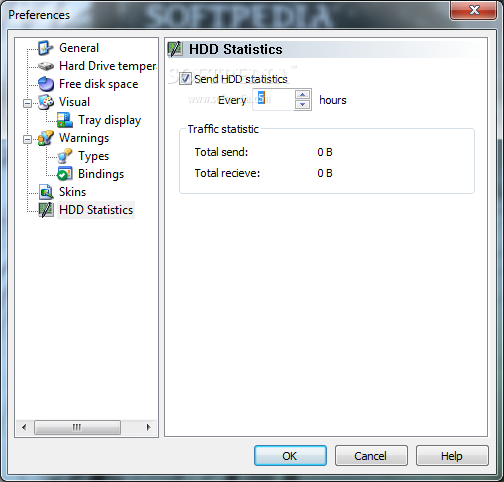Click the hours interval input field
Screen dimensions: 504x482
coord(274,99)
